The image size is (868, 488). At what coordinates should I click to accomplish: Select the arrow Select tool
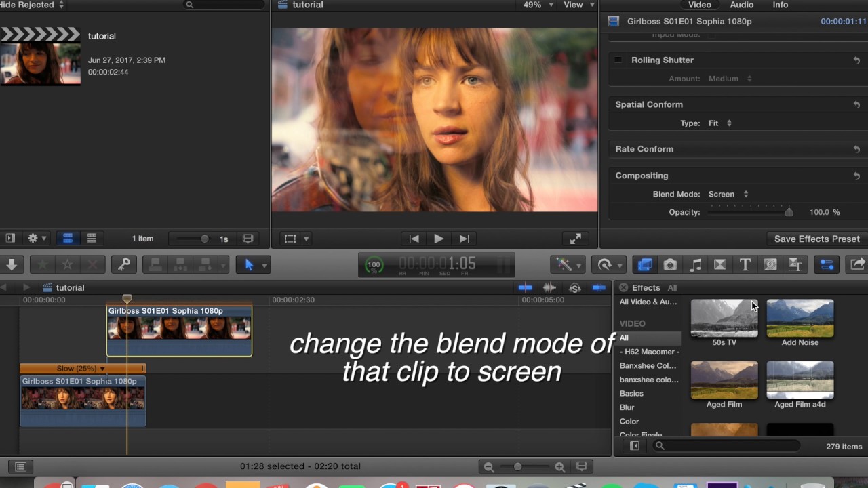click(x=248, y=265)
